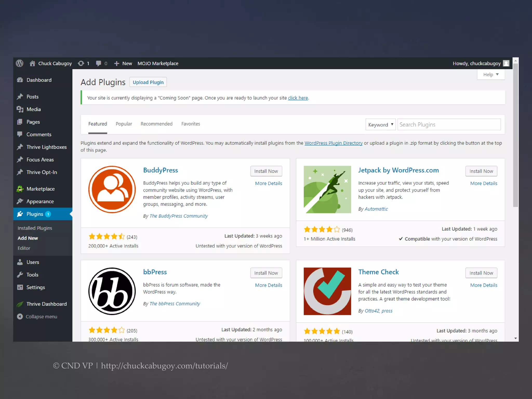The width and height of the screenshot is (532, 399).
Task: Open the user avatar next to Howdy
Action: (x=506, y=63)
